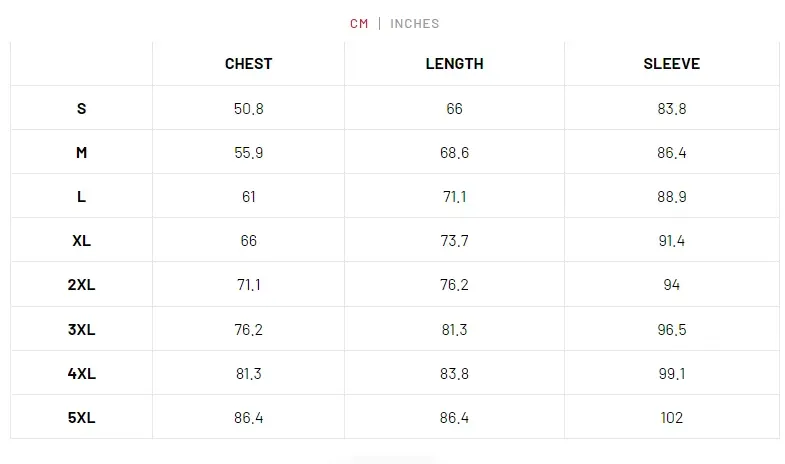Select the S size row label
Viewport: 785px width, 464px height.
(x=81, y=108)
